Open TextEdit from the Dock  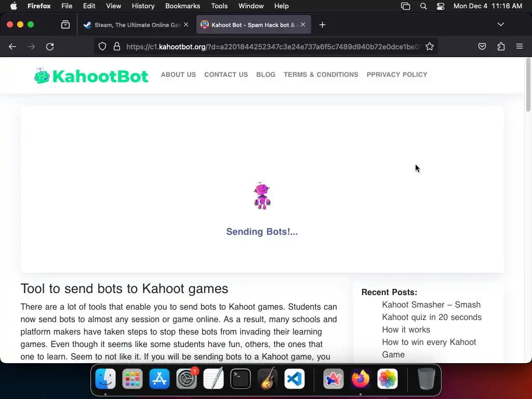(x=214, y=379)
